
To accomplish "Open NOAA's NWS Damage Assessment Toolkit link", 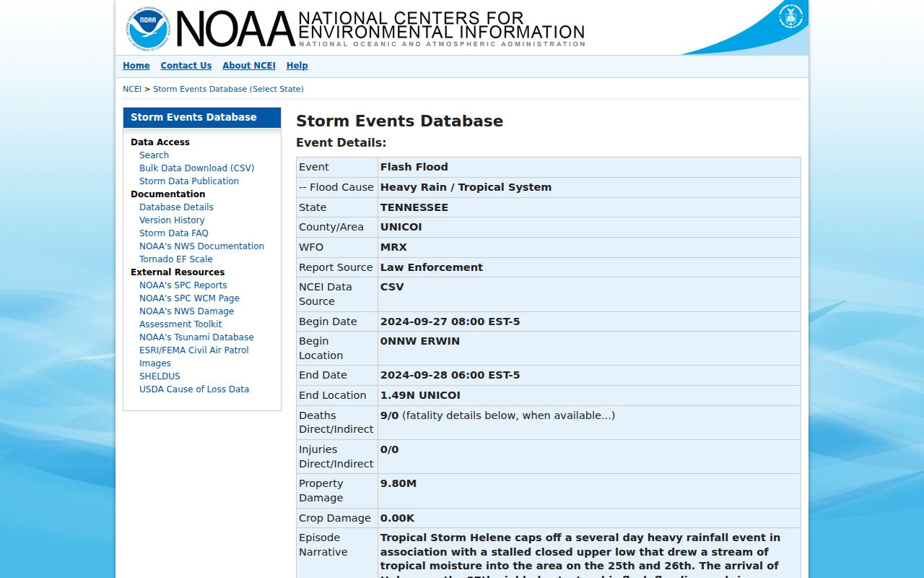I will (x=186, y=318).
